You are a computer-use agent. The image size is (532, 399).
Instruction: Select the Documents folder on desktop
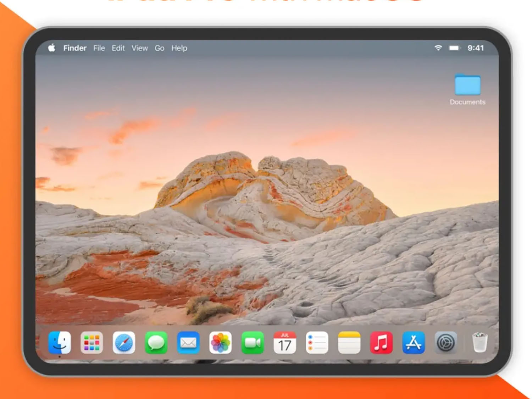467,85
